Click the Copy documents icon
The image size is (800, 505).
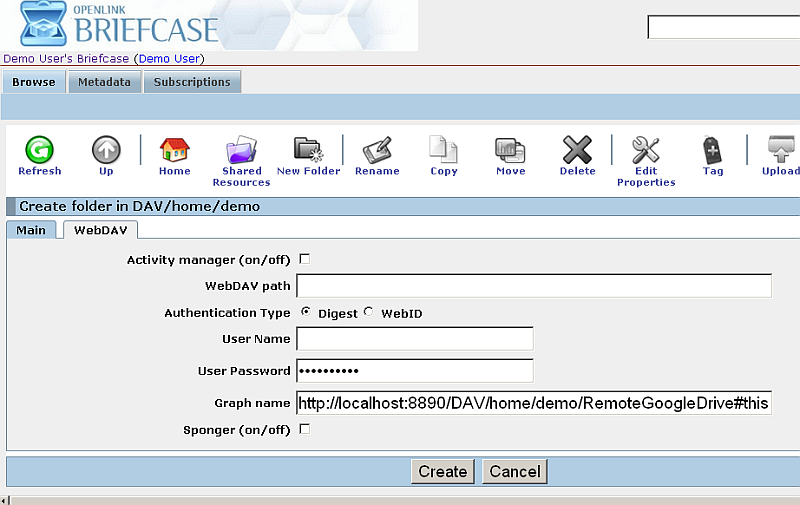point(443,151)
